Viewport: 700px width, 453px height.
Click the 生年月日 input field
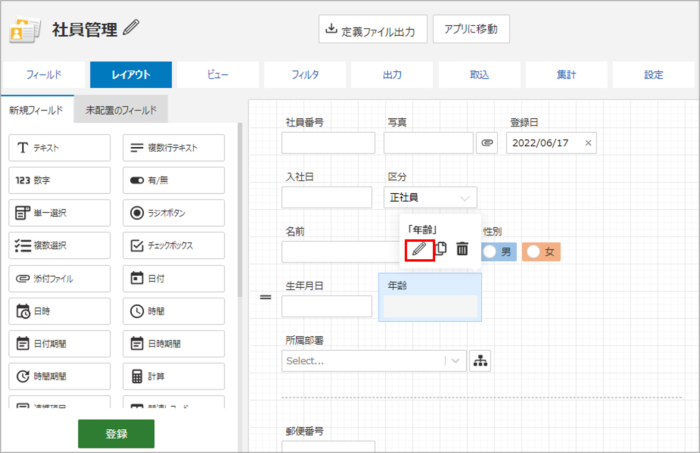tap(327, 307)
